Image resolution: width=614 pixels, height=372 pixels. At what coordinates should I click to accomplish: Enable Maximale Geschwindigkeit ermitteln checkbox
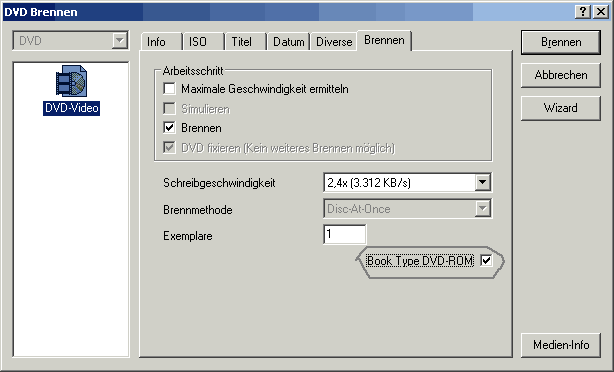coord(170,88)
